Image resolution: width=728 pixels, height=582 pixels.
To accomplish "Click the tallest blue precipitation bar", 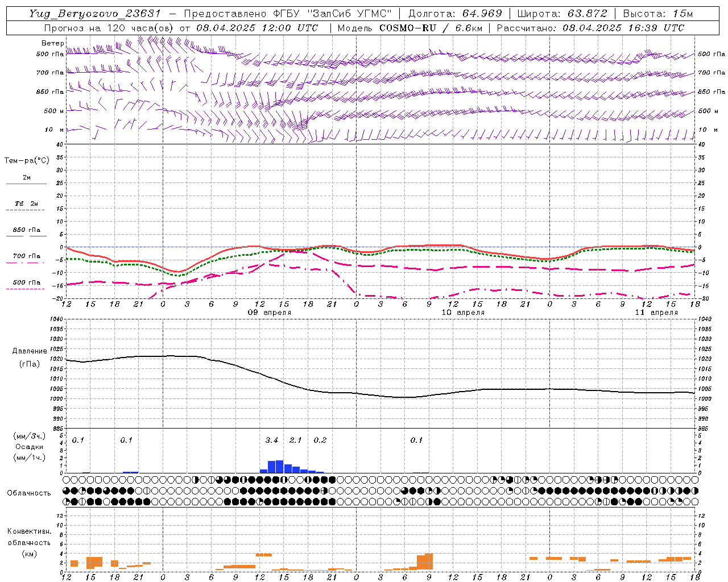I will 279,467.
